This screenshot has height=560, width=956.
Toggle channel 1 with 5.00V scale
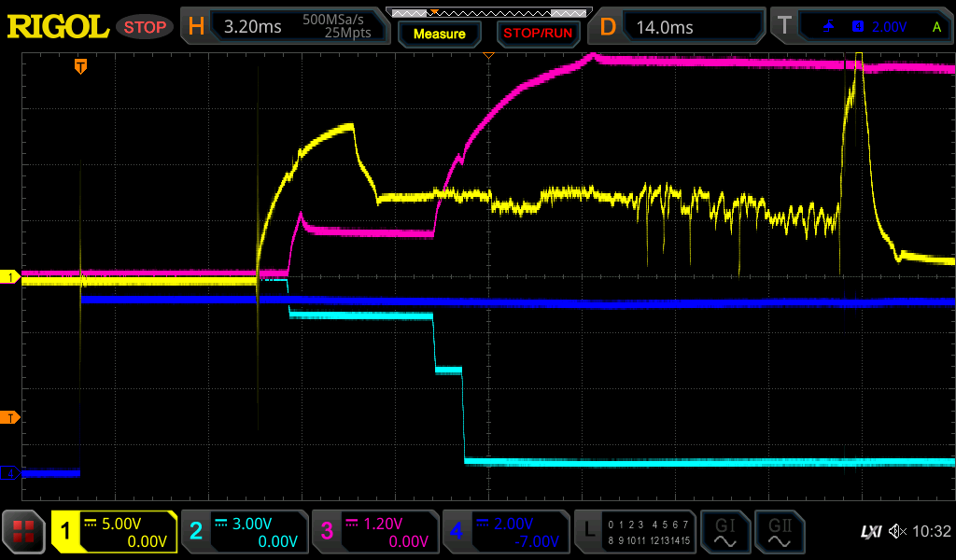115,532
